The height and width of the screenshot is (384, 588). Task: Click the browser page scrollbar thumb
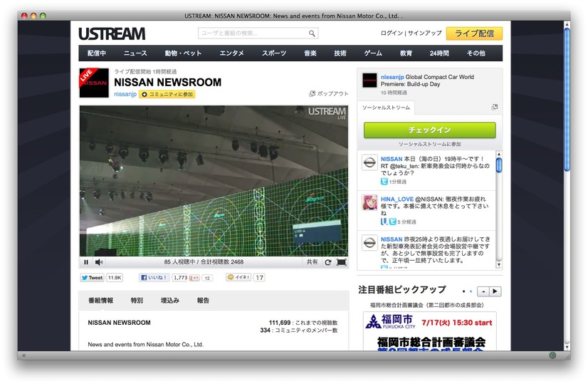(567, 100)
